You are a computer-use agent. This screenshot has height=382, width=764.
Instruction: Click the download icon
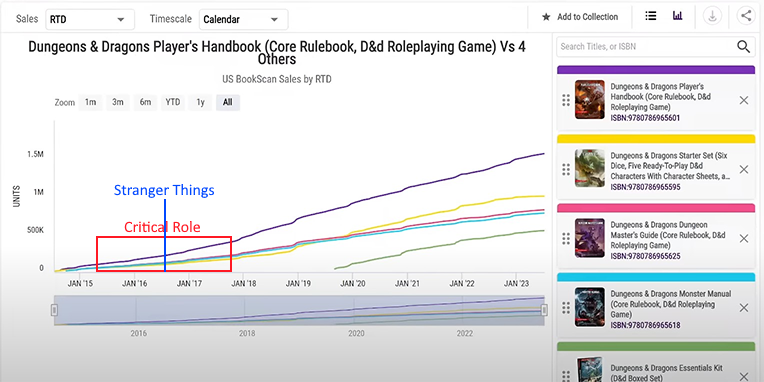click(x=712, y=16)
